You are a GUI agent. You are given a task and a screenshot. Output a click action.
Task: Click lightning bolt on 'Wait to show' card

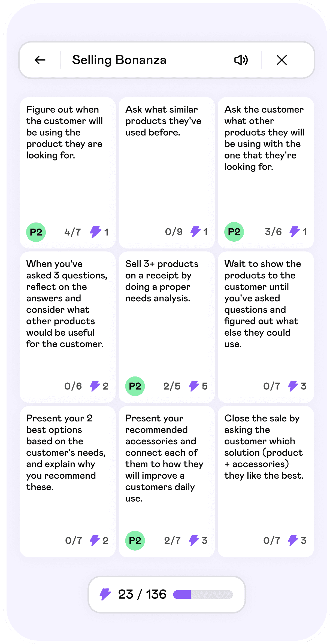tap(293, 386)
